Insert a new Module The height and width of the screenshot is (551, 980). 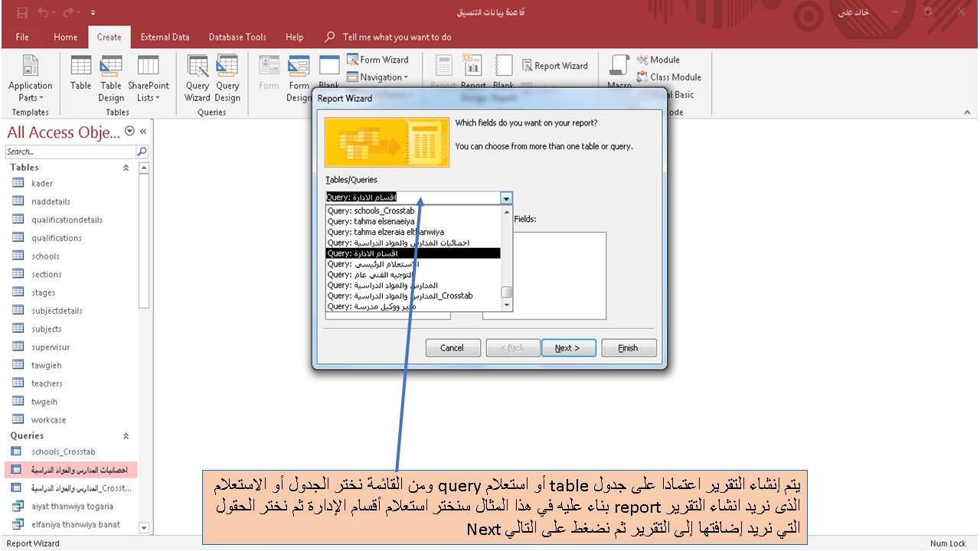click(658, 60)
